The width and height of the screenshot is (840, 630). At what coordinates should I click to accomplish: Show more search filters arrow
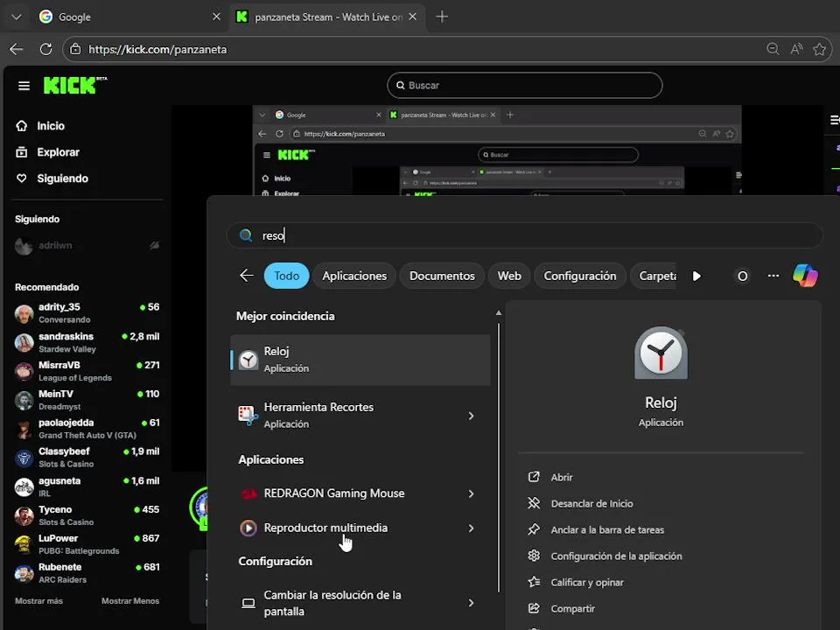tap(696, 276)
